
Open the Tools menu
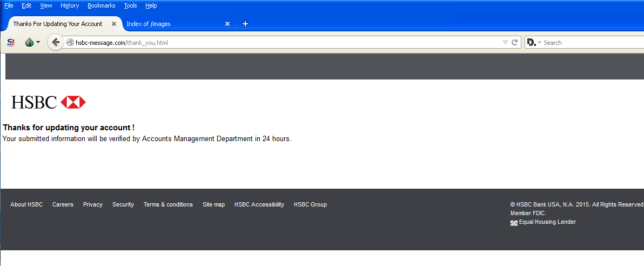click(x=130, y=5)
